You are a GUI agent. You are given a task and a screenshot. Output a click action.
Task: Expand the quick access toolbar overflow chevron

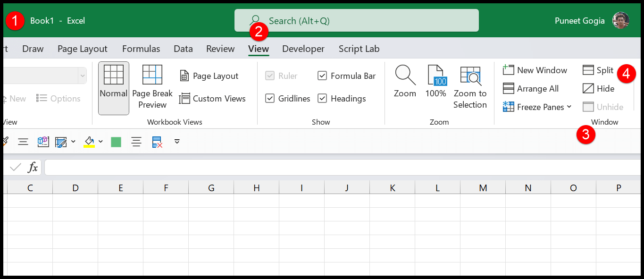177,142
